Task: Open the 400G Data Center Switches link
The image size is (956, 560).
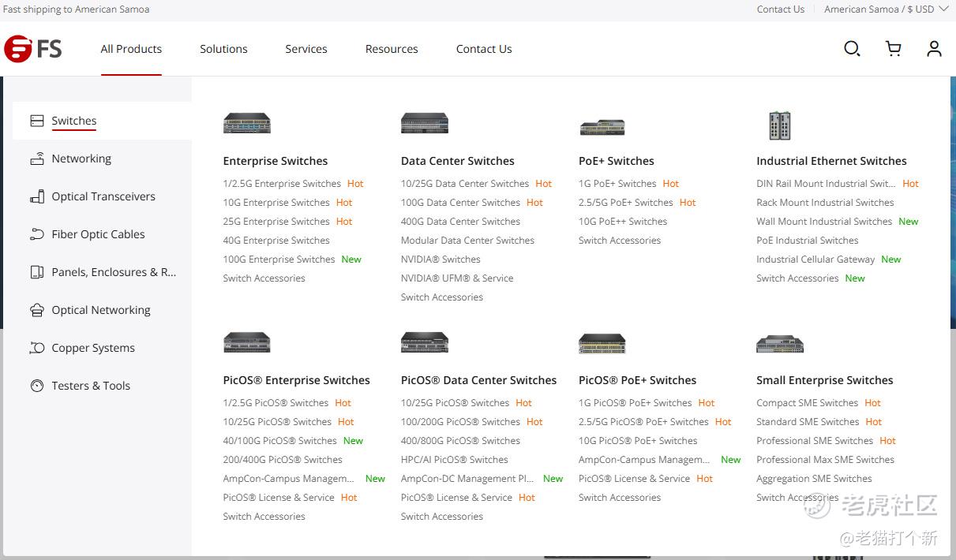Action: pyautogui.click(x=460, y=222)
